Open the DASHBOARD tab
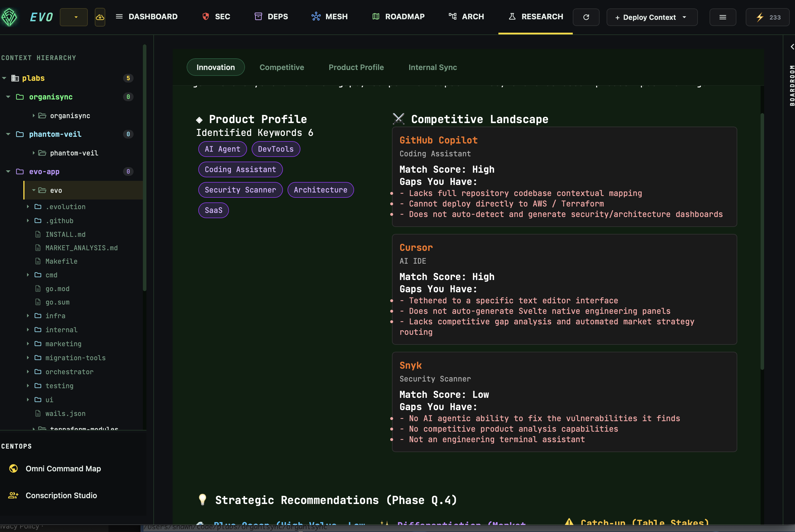 click(x=146, y=17)
